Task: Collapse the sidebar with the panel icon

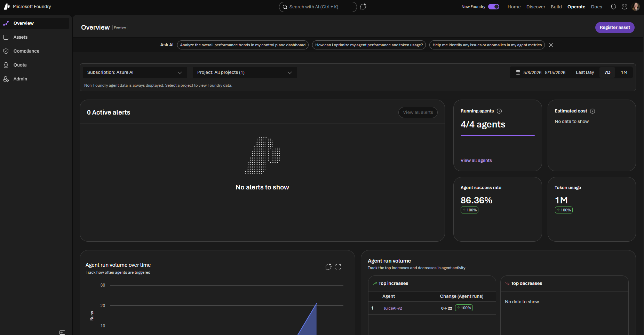Action: pos(62,333)
